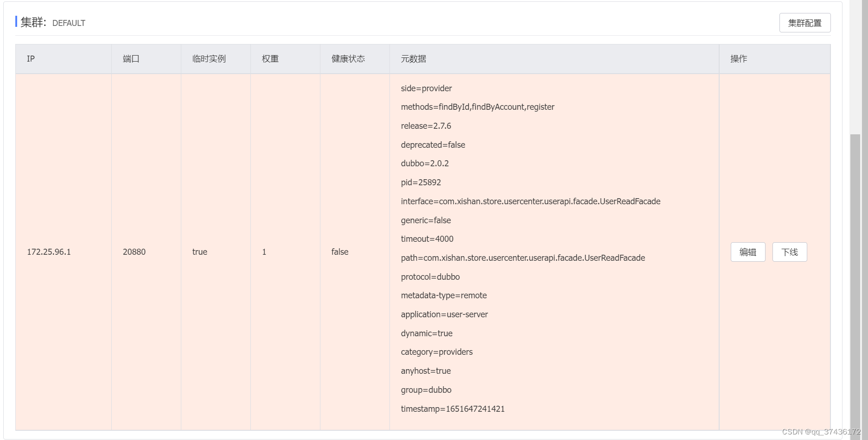Click metadata line generic=false
This screenshot has width=868, height=440.
coord(426,220)
